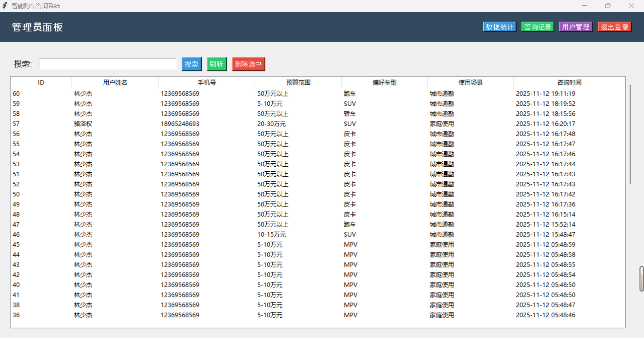
Task: Sort by the 用户姓名 column header
Action: click(x=115, y=82)
